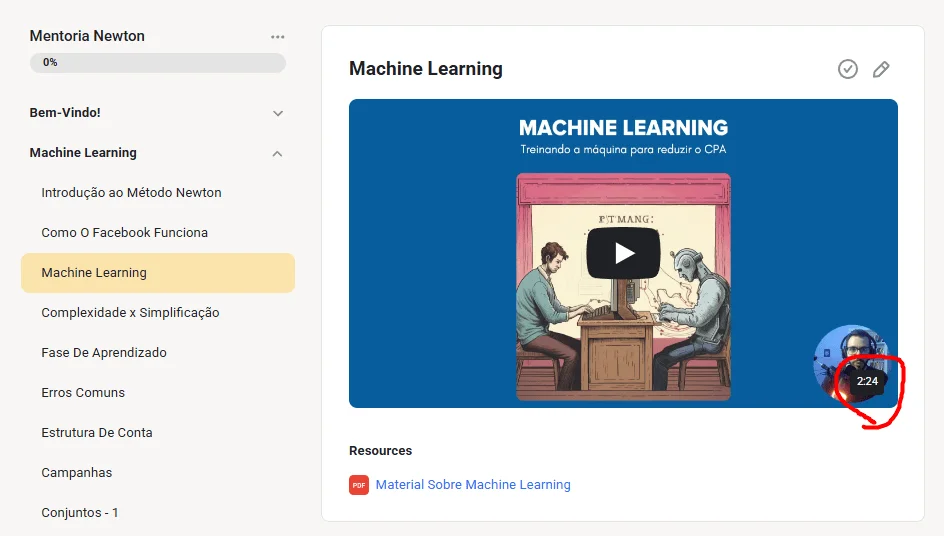
Task: Open Material Sobre Machine Learning link
Action: coord(473,485)
